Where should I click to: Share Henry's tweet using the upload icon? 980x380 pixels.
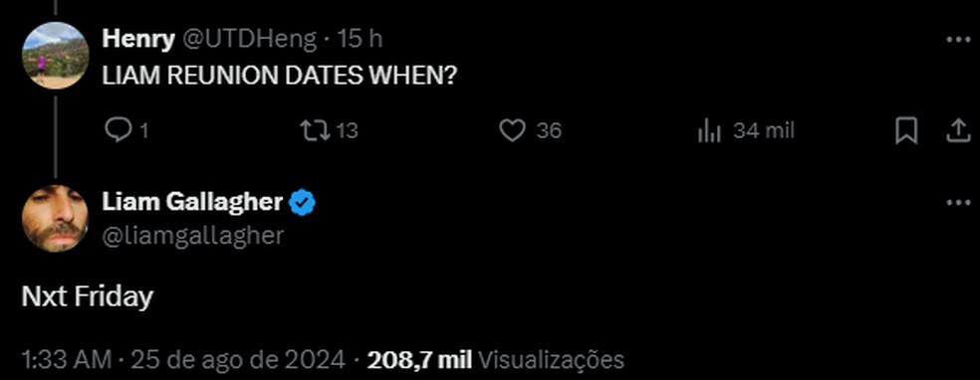click(x=958, y=131)
